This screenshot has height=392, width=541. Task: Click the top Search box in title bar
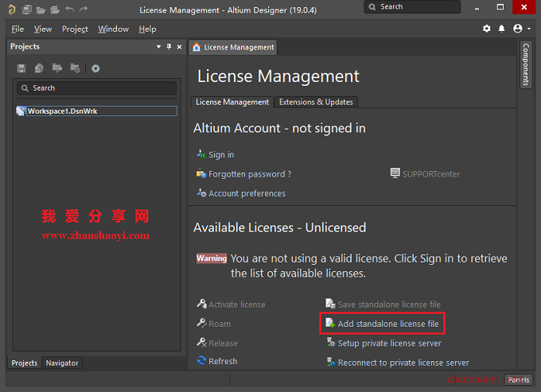412,7
